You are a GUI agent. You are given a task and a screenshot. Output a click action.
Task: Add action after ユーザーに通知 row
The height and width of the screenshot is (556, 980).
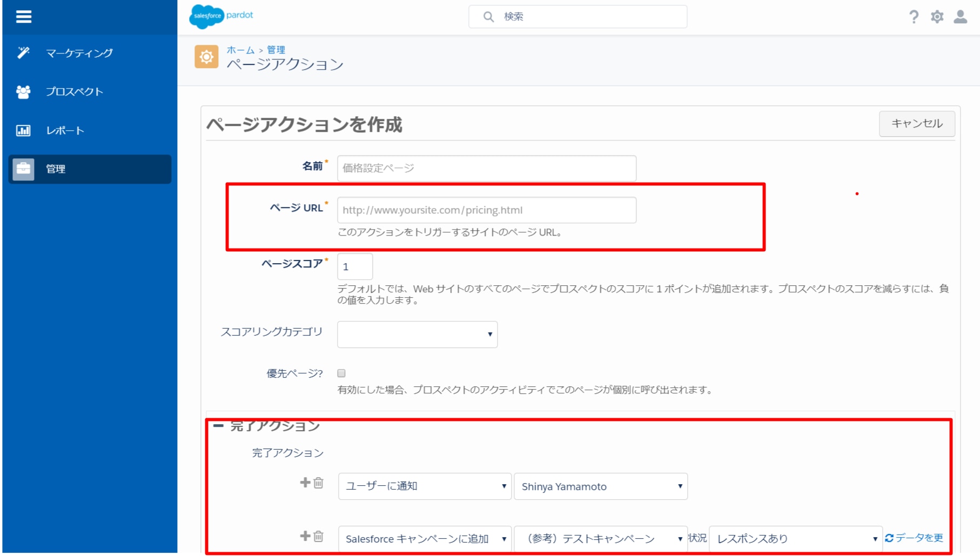pyautogui.click(x=305, y=482)
